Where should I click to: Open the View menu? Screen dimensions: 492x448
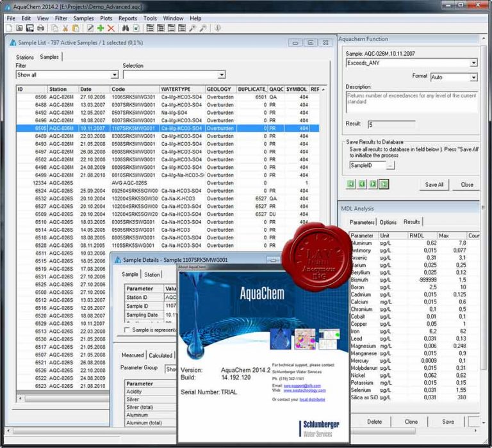[x=43, y=18]
